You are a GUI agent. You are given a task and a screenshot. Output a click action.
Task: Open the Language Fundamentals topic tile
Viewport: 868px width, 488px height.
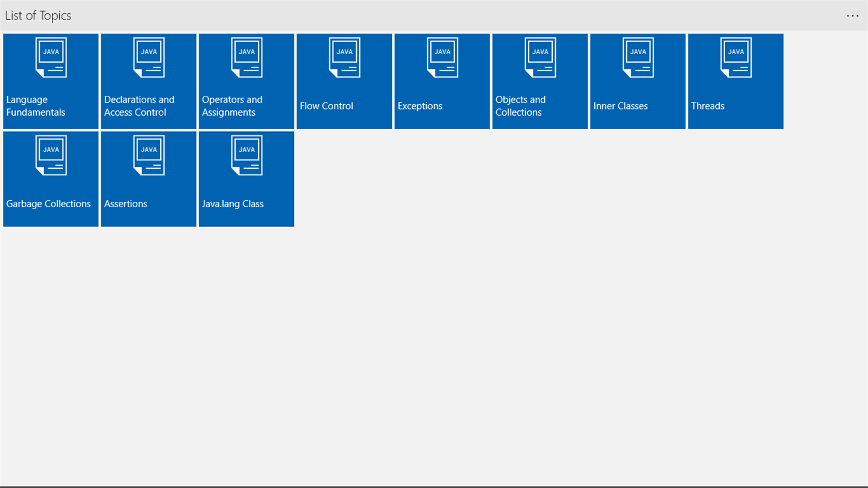click(x=51, y=81)
